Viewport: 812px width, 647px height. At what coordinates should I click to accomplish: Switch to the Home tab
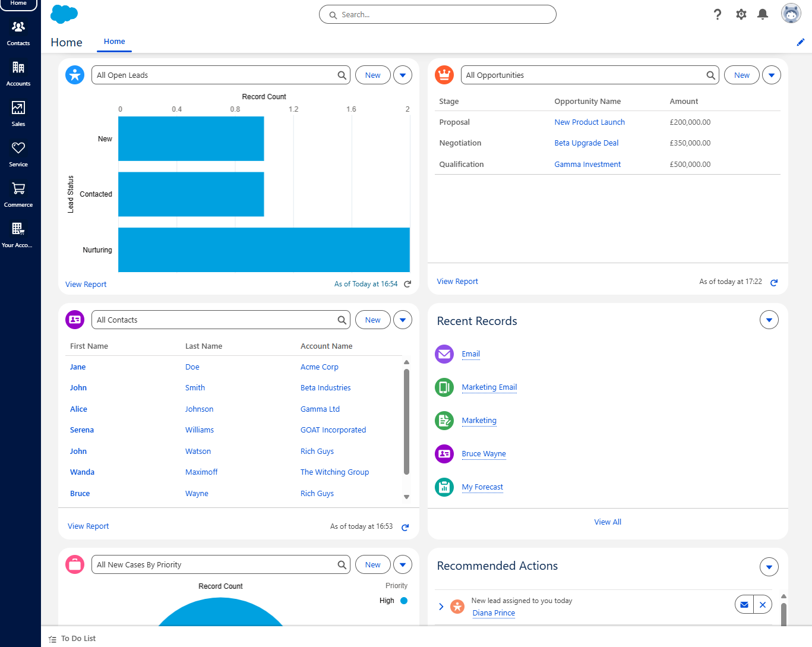pos(114,42)
